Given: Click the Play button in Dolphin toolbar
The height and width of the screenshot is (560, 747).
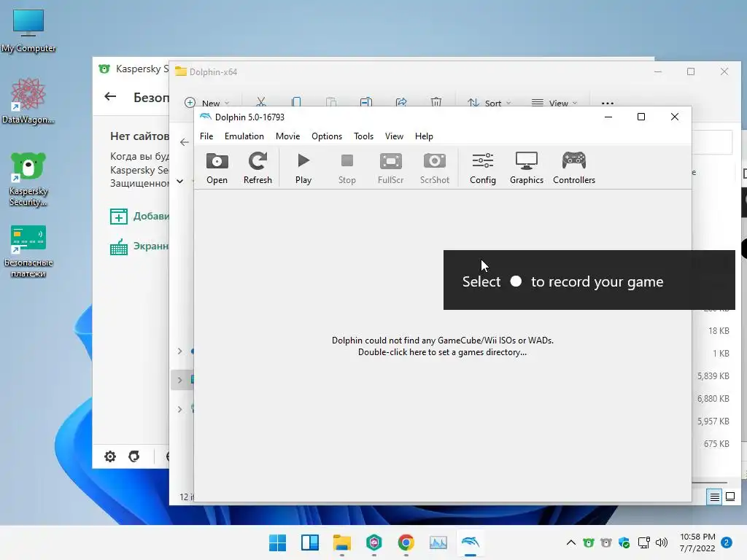Looking at the screenshot, I should pyautogui.click(x=303, y=168).
